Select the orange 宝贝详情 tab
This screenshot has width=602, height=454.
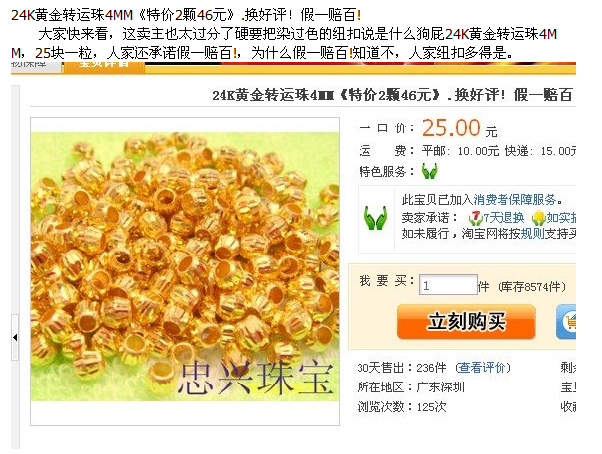tap(104, 65)
